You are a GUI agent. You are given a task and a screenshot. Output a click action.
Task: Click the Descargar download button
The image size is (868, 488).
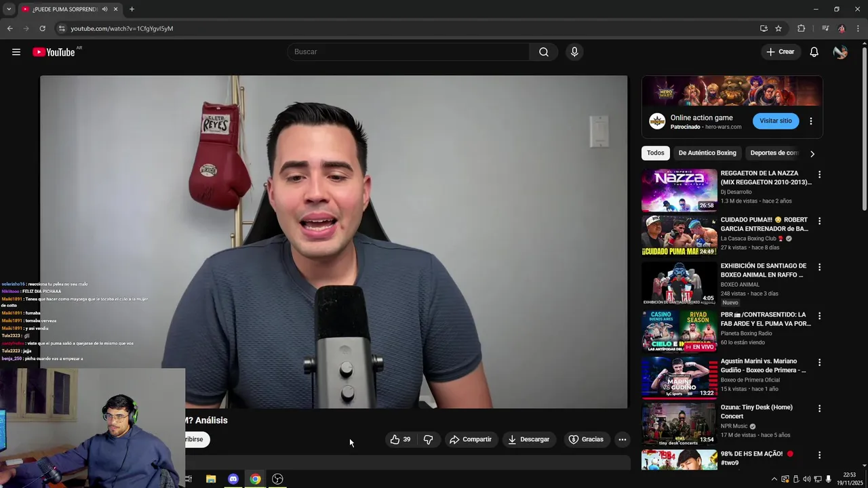tap(529, 439)
